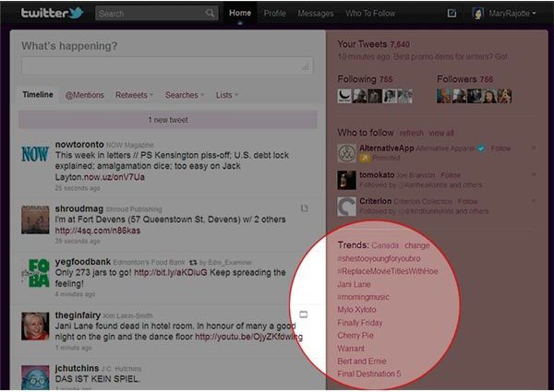Open the youtu.be link in theginfairy tweet
This screenshot has width=554, height=392.
coord(248,337)
